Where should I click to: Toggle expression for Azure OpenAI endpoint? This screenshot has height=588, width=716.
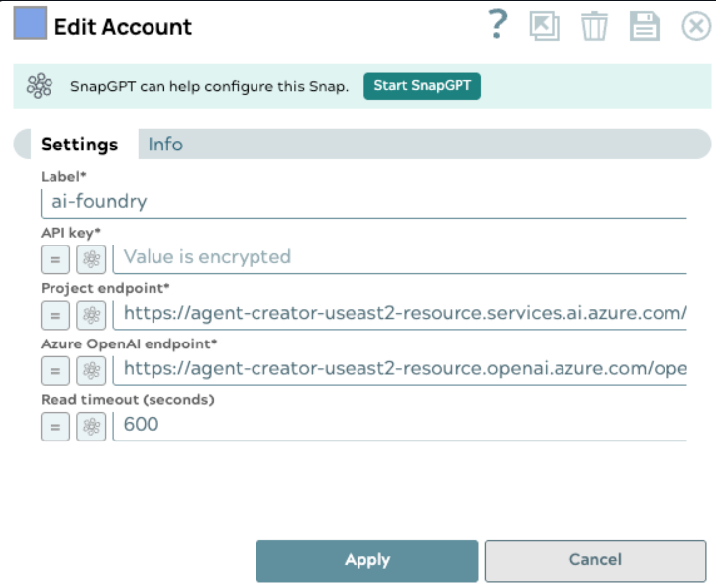tap(55, 370)
